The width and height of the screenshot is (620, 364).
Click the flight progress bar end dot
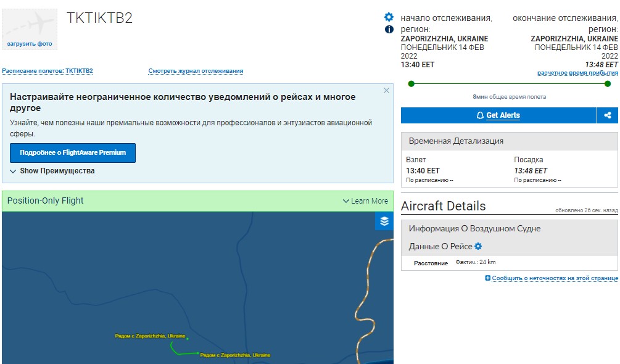[608, 84]
